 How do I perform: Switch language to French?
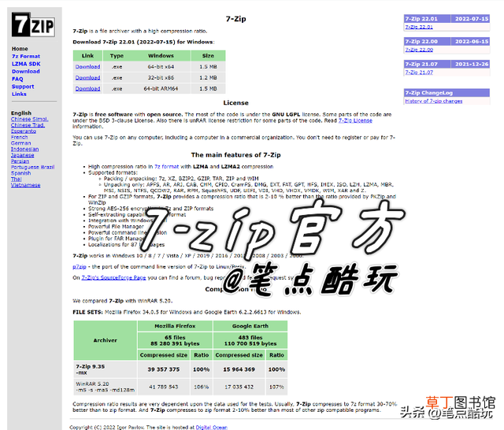[x=19, y=137]
